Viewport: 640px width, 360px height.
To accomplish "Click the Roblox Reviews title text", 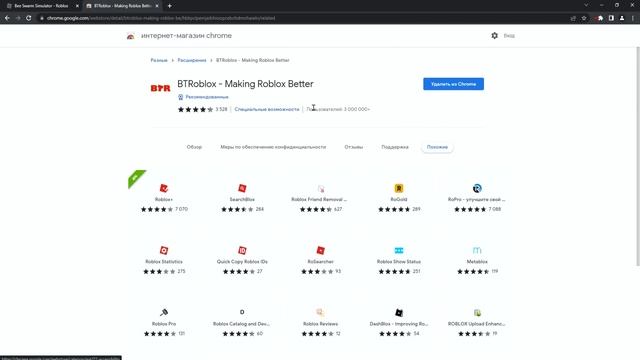I will coord(320,324).
